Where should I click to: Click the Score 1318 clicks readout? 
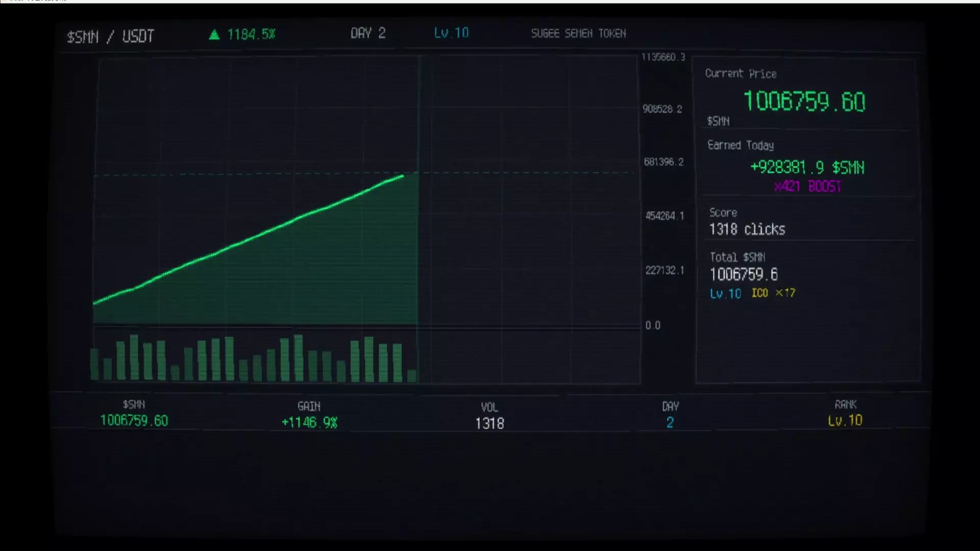(747, 229)
